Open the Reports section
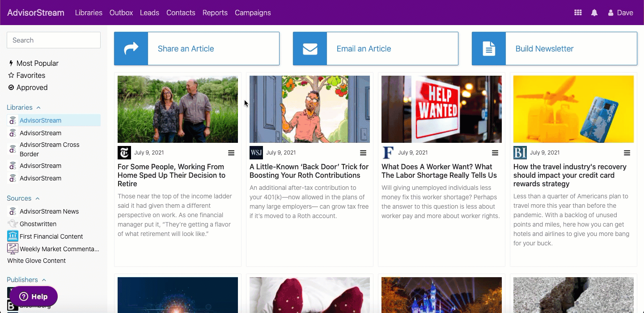 tap(215, 13)
